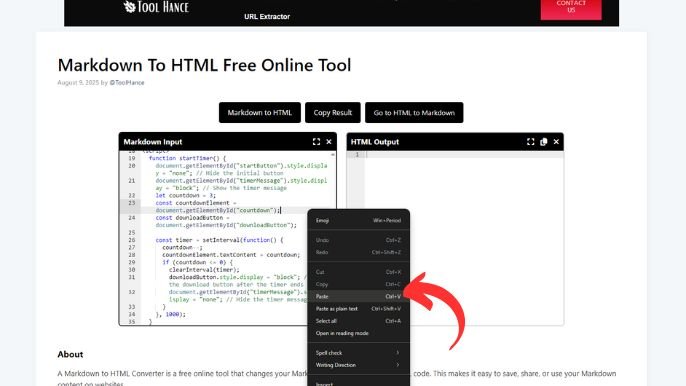Image resolution: width=686 pixels, height=386 pixels.
Task: Pick Emoji in the context menu
Action: tap(358, 220)
